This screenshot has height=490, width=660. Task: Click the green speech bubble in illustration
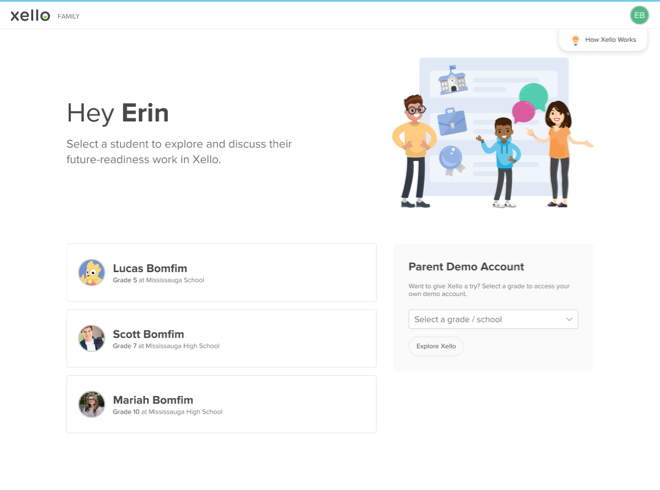click(x=534, y=96)
